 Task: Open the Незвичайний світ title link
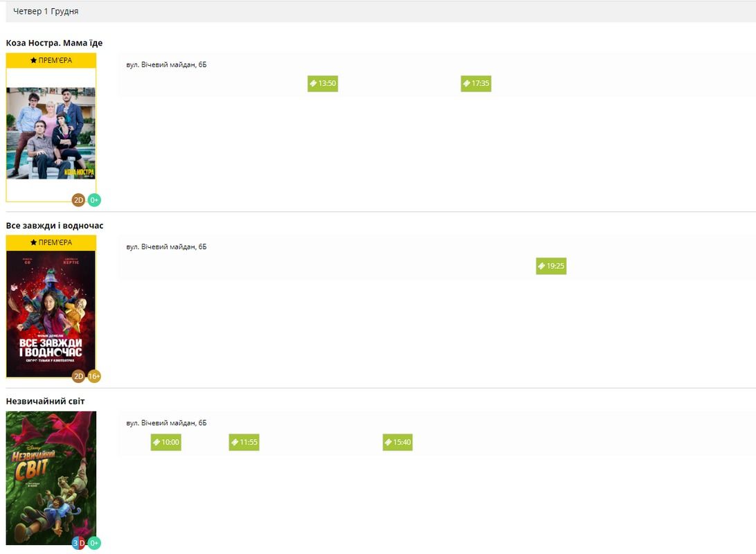click(45, 402)
